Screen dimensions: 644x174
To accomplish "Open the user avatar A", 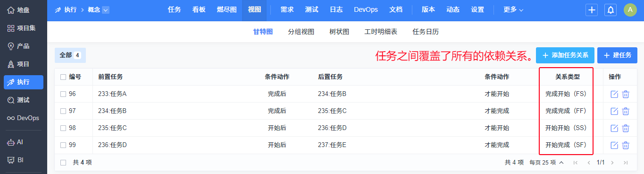I will tap(630, 10).
